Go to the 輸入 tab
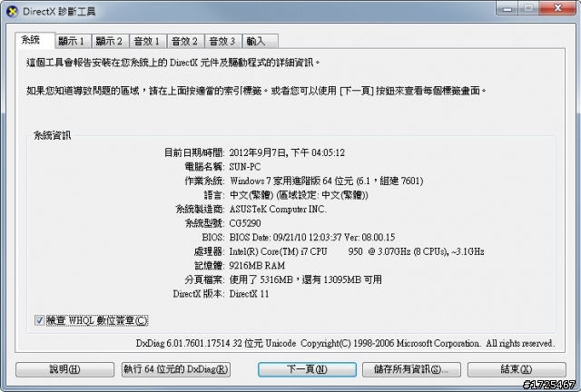 tap(261, 41)
